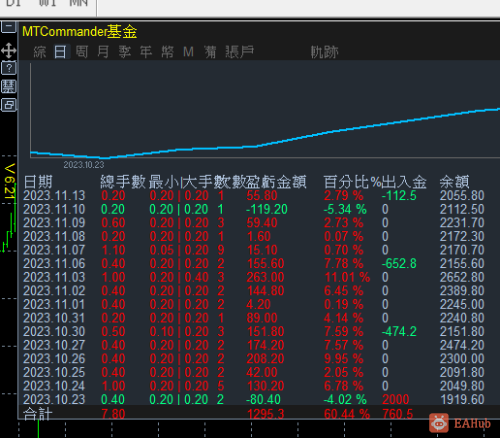Select the 2023.11.07 date cell
The image size is (500, 438).
[54, 250]
